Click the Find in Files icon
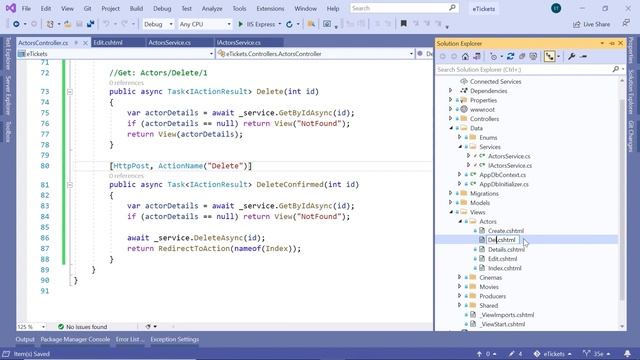Screen dimensions: 640x360 click(311, 24)
